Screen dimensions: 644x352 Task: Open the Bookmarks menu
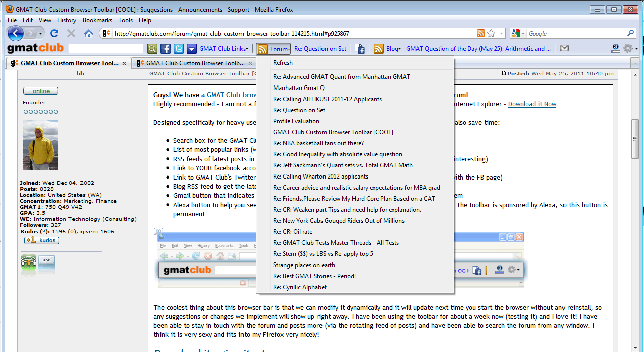coord(97,20)
